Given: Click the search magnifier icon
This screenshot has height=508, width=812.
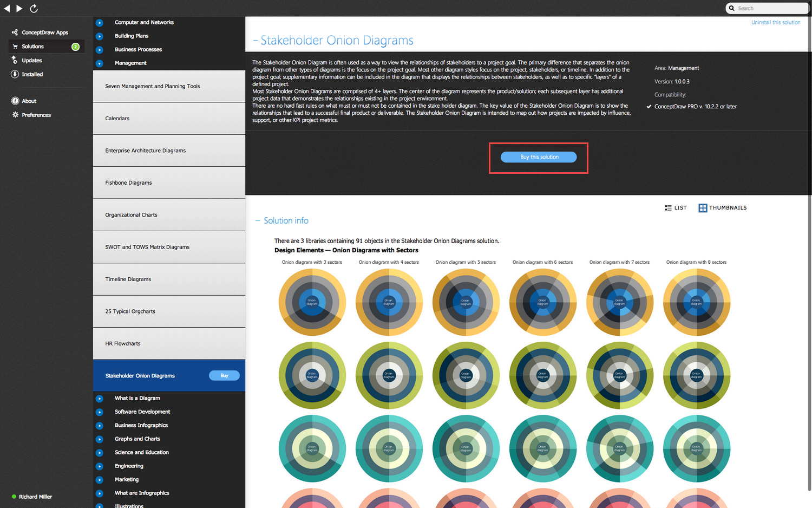Looking at the screenshot, I should coord(732,8).
